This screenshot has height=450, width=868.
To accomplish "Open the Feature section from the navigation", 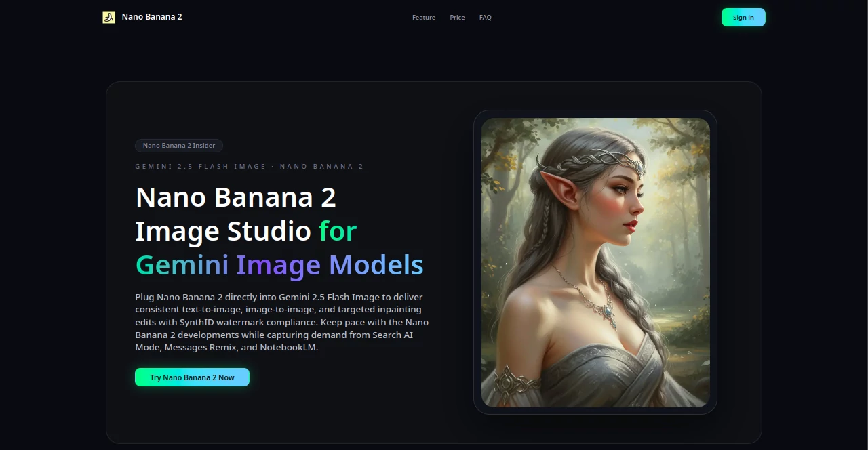I will point(423,17).
